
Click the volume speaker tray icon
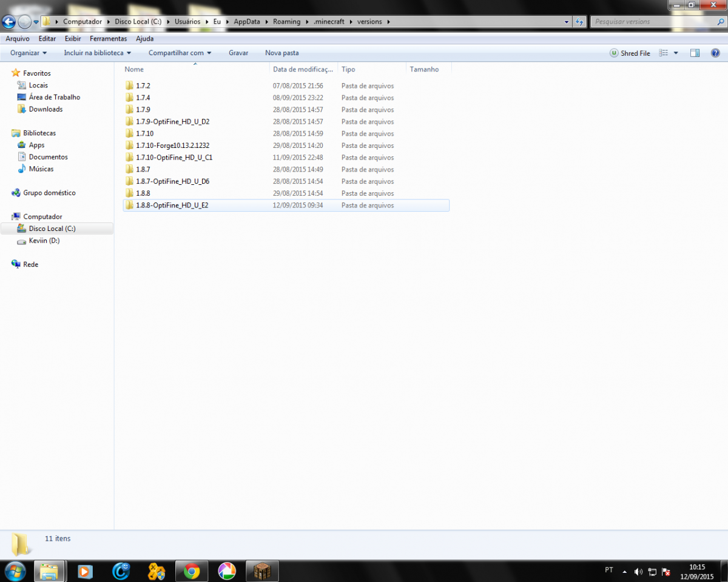638,571
